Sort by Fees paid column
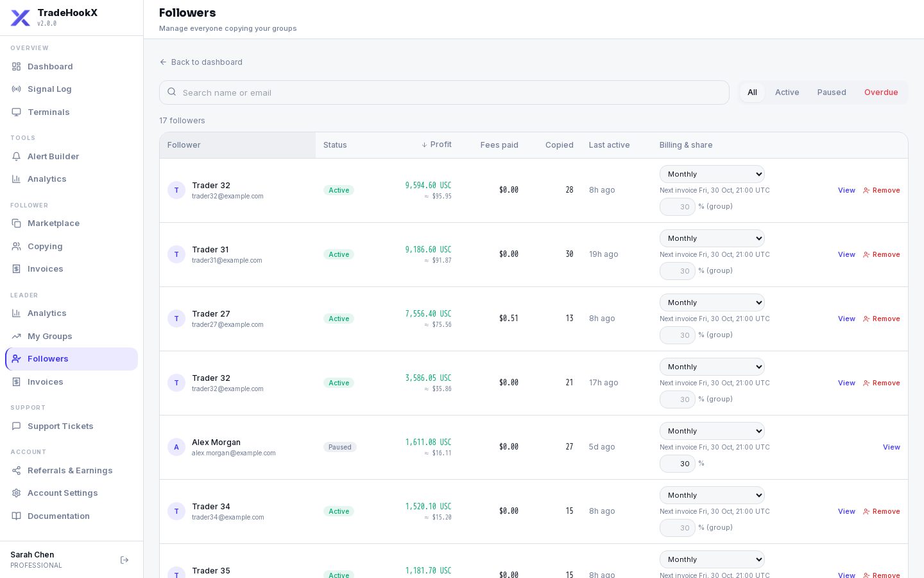Screen dimensions: 924x578 point(499,145)
